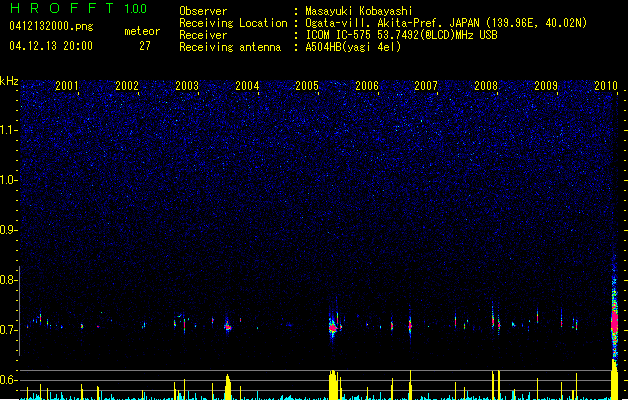Click time marker 2005
Image resolution: width=629 pixels, height=400 pixels.
pos(307,86)
